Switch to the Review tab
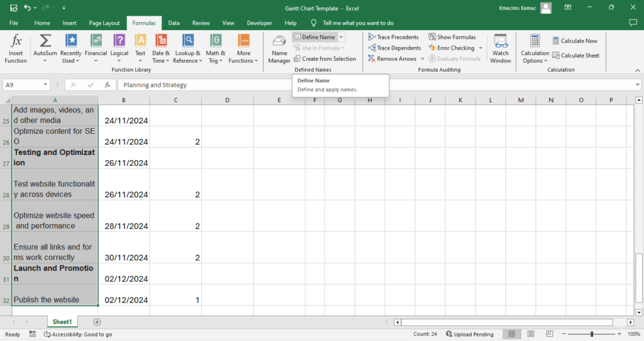 tap(201, 23)
